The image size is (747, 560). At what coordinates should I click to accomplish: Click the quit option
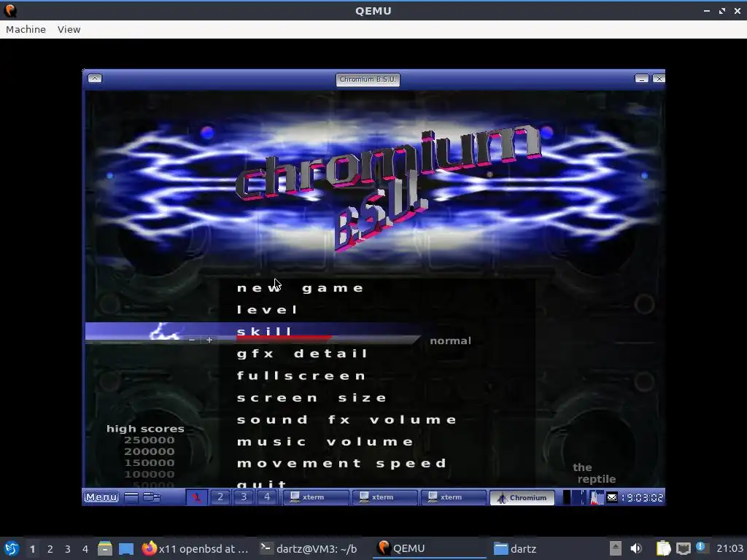tap(262, 483)
